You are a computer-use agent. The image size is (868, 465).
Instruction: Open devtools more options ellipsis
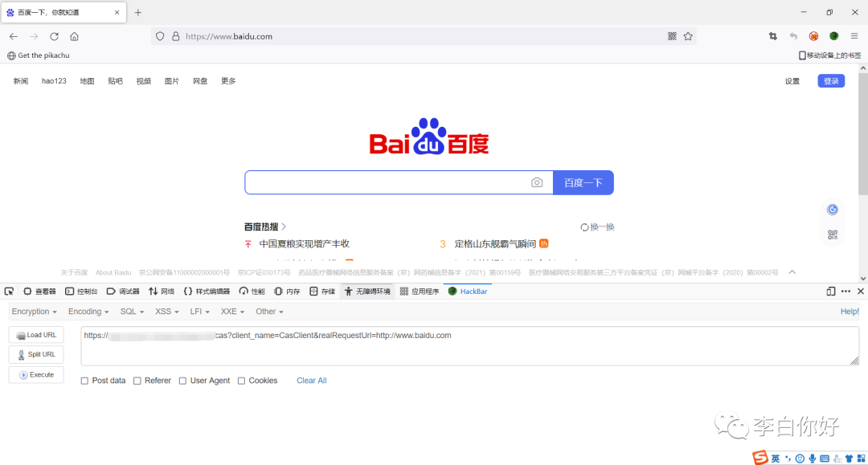pyautogui.click(x=845, y=292)
